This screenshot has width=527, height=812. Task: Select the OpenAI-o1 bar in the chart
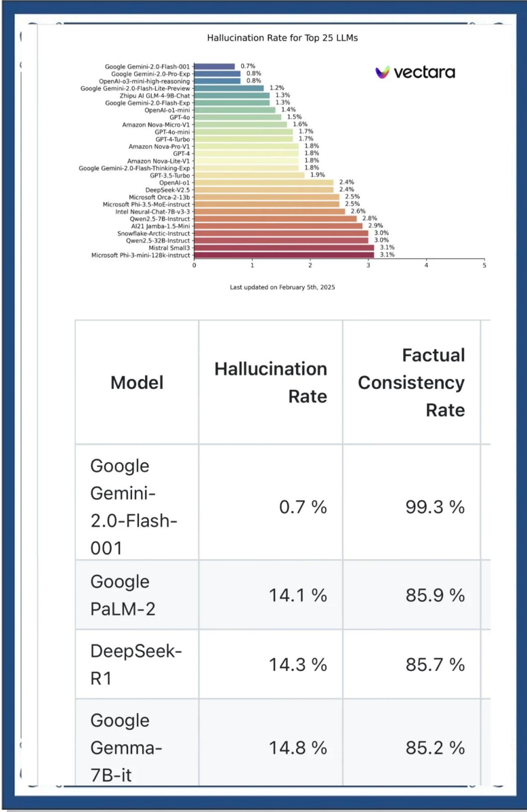(263, 182)
